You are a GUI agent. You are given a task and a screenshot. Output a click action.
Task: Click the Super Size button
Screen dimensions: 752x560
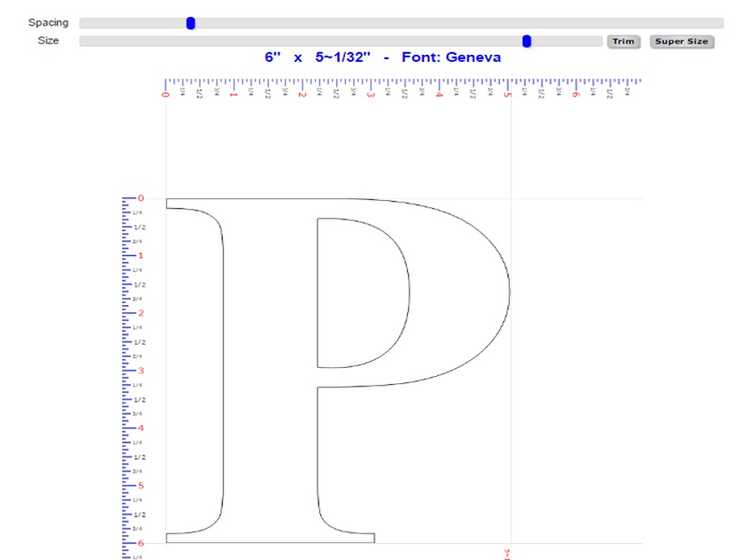tap(681, 42)
